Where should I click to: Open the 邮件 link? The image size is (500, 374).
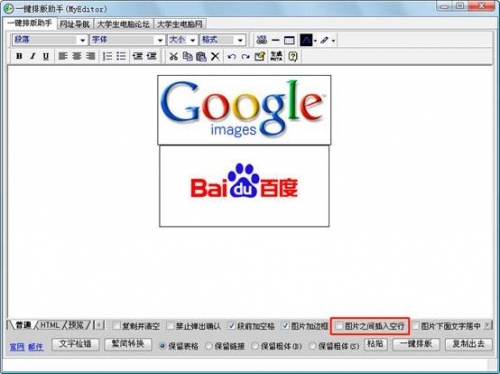coord(36,347)
